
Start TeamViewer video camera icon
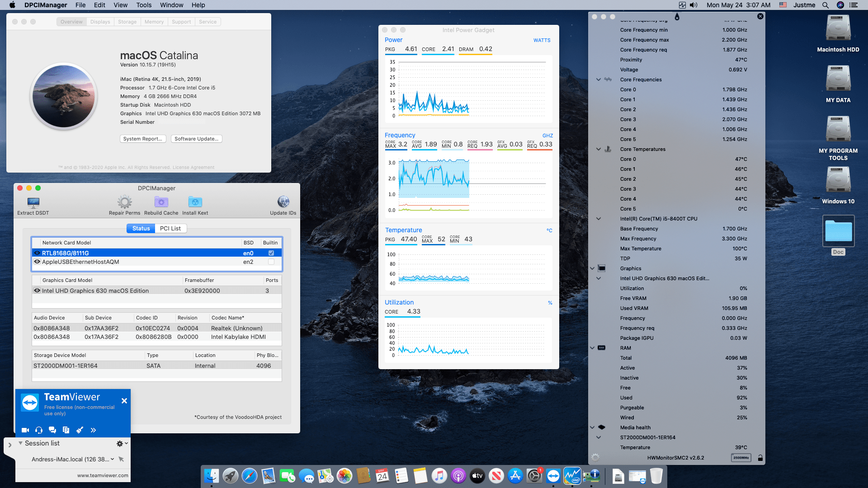click(25, 430)
